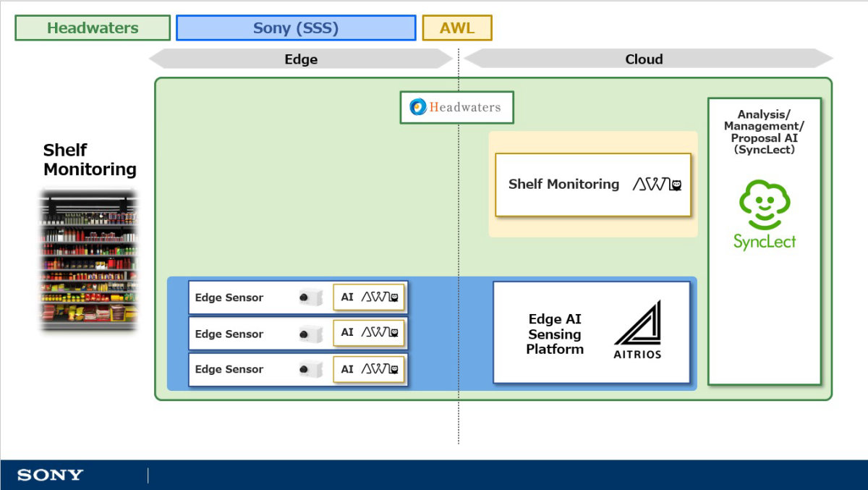868x490 pixels.
Task: Click the SyncLect cloud face logo
Action: [x=765, y=204]
